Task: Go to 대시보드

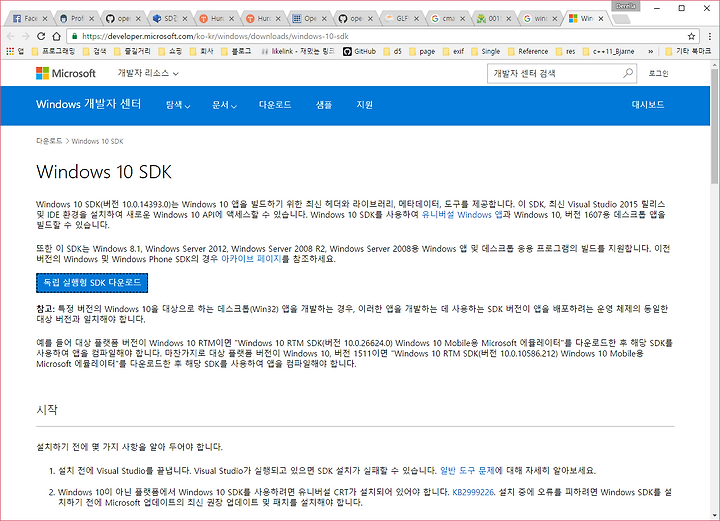Action: (647, 105)
